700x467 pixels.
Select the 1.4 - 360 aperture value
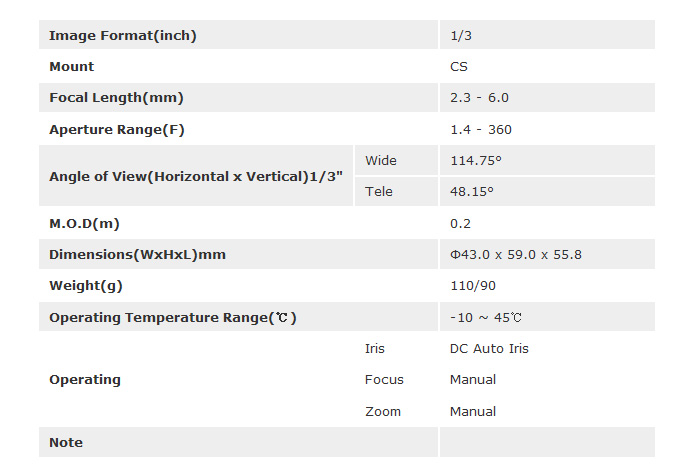coord(481,130)
